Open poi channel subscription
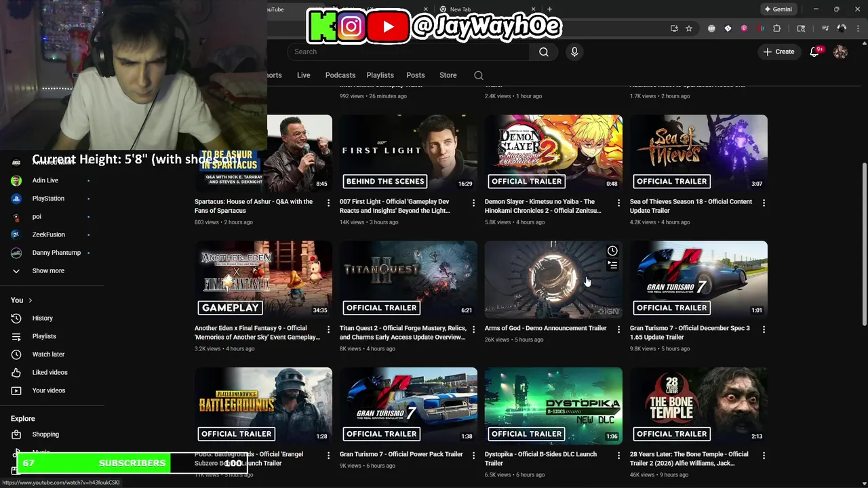Image resolution: width=868 pixels, height=488 pixels. point(52,216)
